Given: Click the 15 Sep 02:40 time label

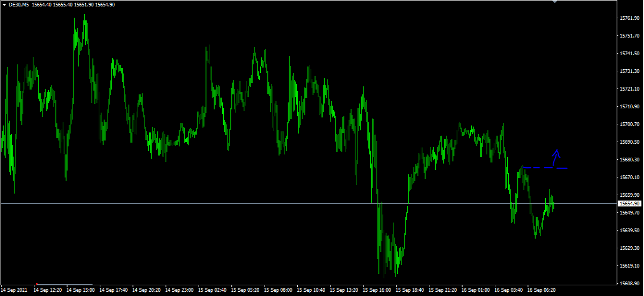Looking at the screenshot, I should click(213, 290).
